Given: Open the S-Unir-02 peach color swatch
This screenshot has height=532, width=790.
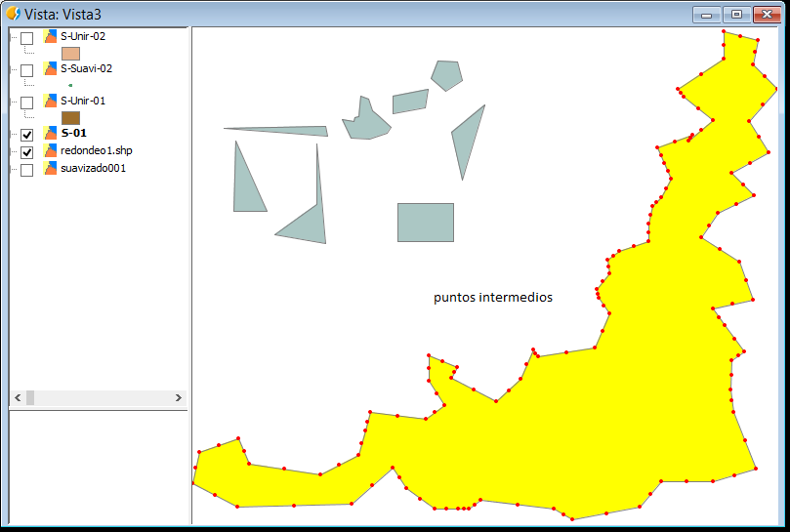Looking at the screenshot, I should point(70,54).
